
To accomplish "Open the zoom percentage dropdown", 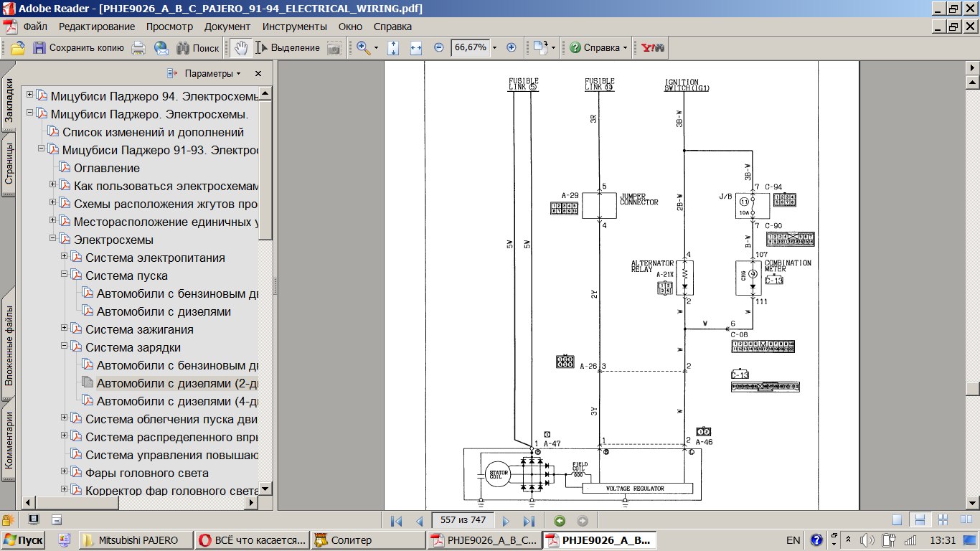I will pos(494,48).
